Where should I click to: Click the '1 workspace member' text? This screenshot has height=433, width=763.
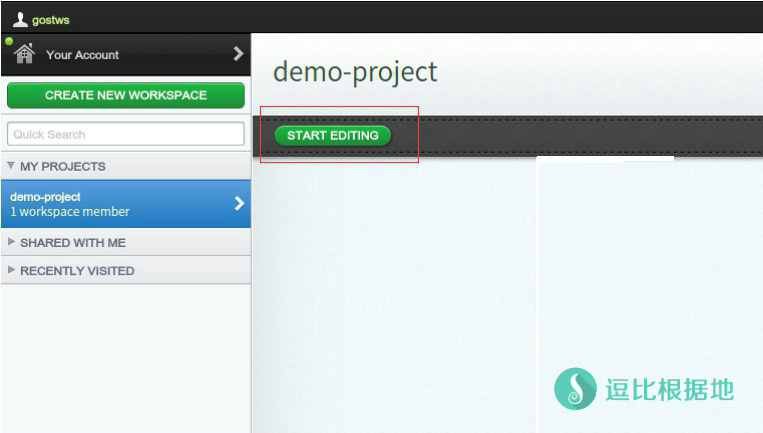pyautogui.click(x=70, y=212)
